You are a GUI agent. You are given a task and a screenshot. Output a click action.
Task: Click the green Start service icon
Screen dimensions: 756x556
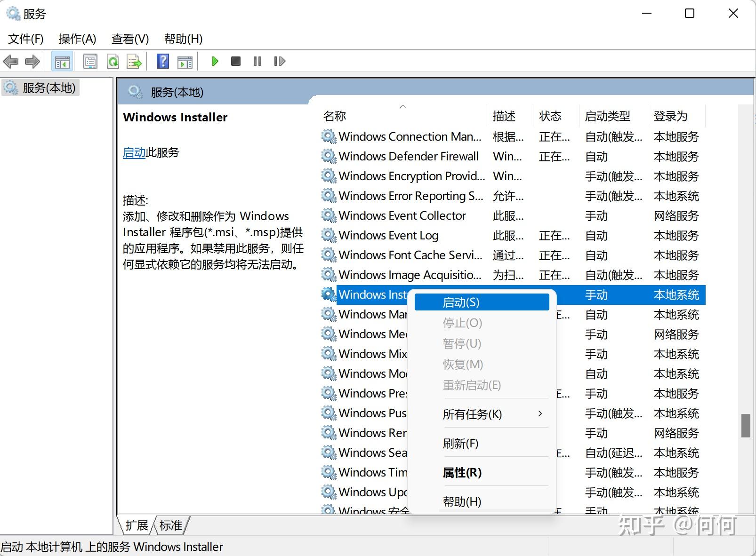215,61
